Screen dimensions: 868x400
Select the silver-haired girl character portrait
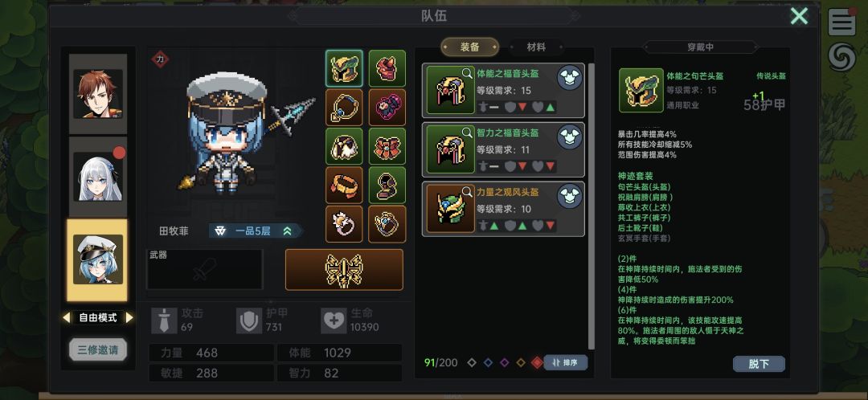pos(97,177)
